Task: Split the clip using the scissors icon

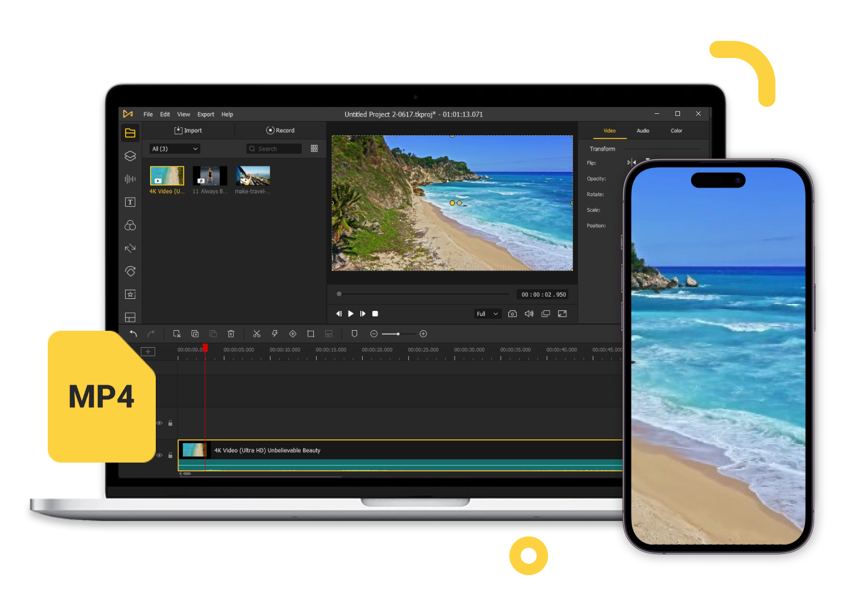Action: [256, 334]
